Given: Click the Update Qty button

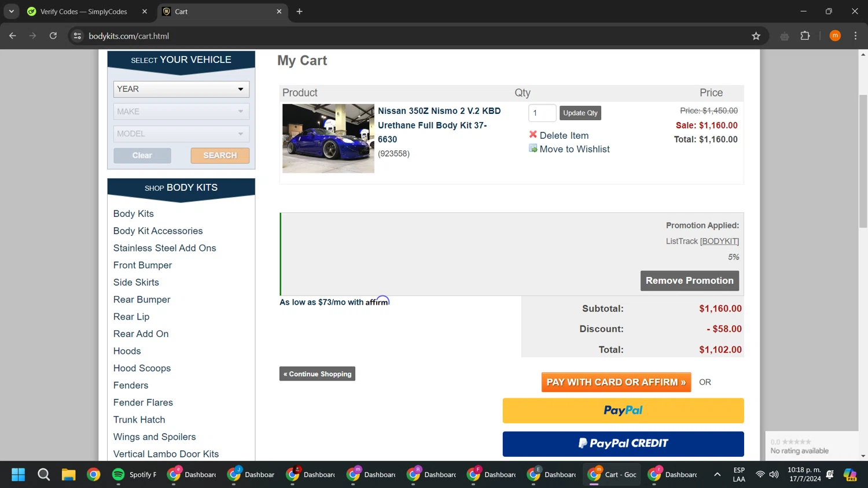Looking at the screenshot, I should [580, 113].
